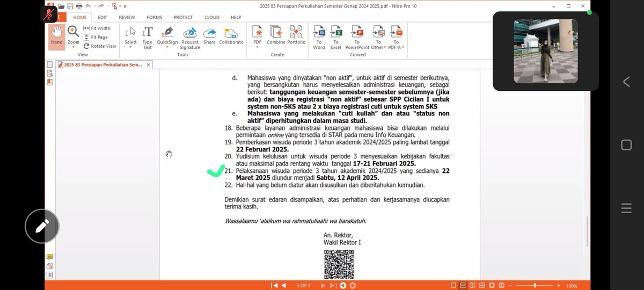Select the Hand tool
Screen dimensions: 644x290
pos(57,37)
